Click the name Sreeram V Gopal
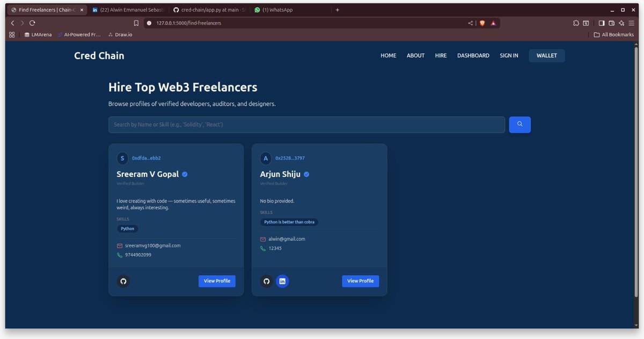Viewport: 644px width, 339px height. 148,175
